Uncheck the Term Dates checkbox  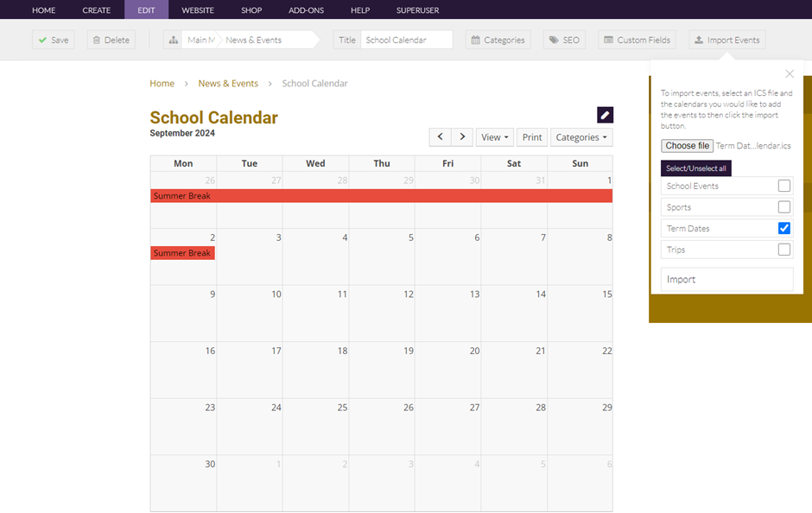(784, 228)
